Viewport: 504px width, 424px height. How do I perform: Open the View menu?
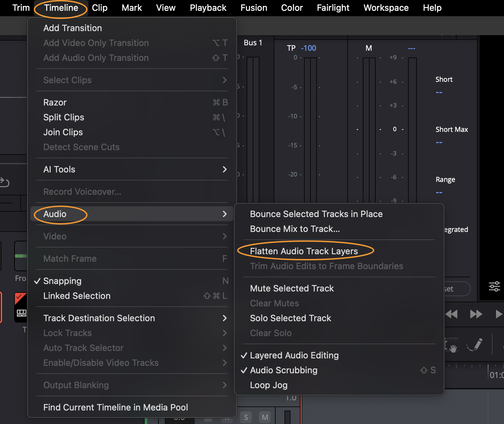(x=166, y=8)
